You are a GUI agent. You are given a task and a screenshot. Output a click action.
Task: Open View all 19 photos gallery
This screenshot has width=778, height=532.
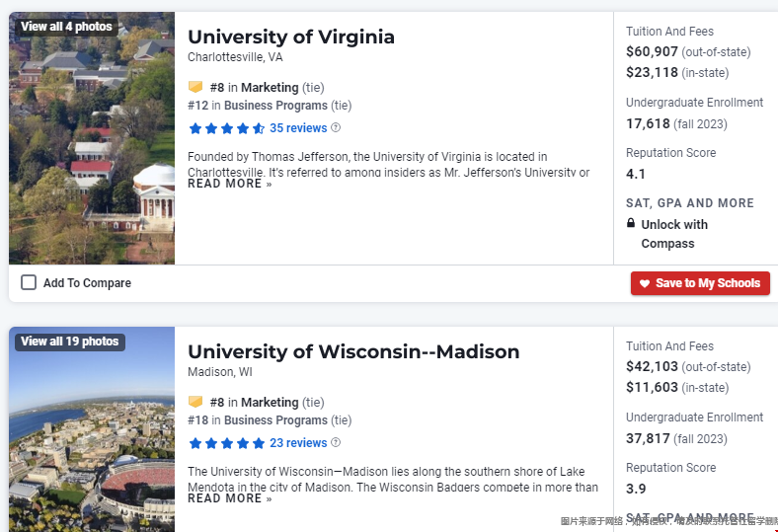pos(70,342)
